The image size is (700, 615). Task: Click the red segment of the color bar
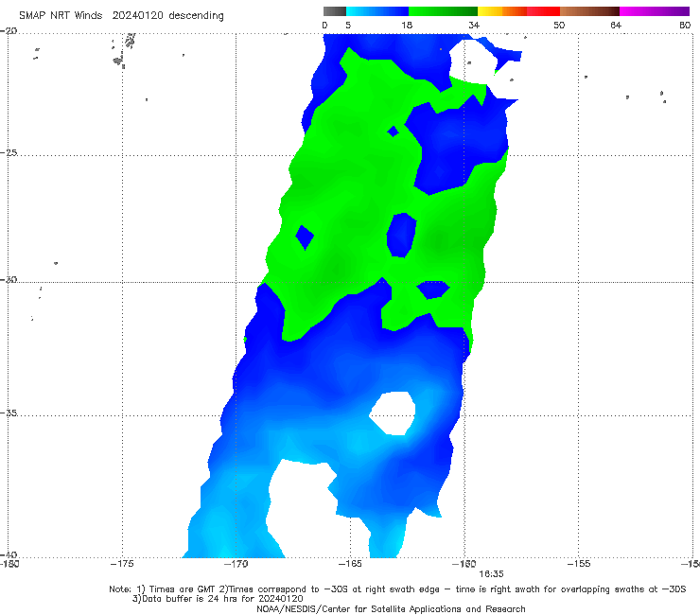[543, 11]
